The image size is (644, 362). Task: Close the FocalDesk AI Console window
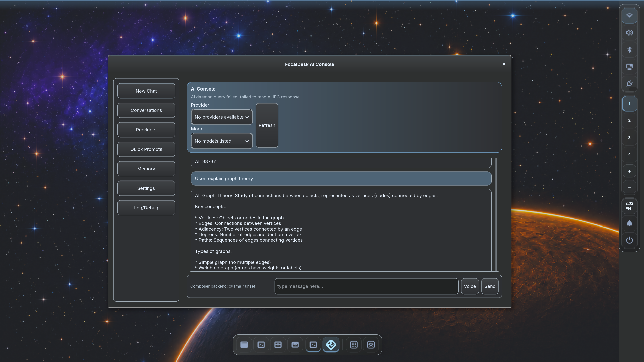[504, 64]
